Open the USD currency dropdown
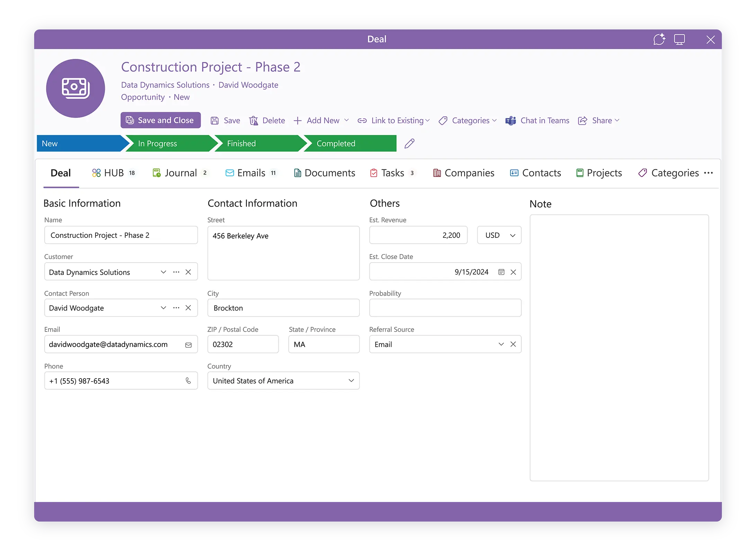This screenshot has width=756, height=554. 499,235
